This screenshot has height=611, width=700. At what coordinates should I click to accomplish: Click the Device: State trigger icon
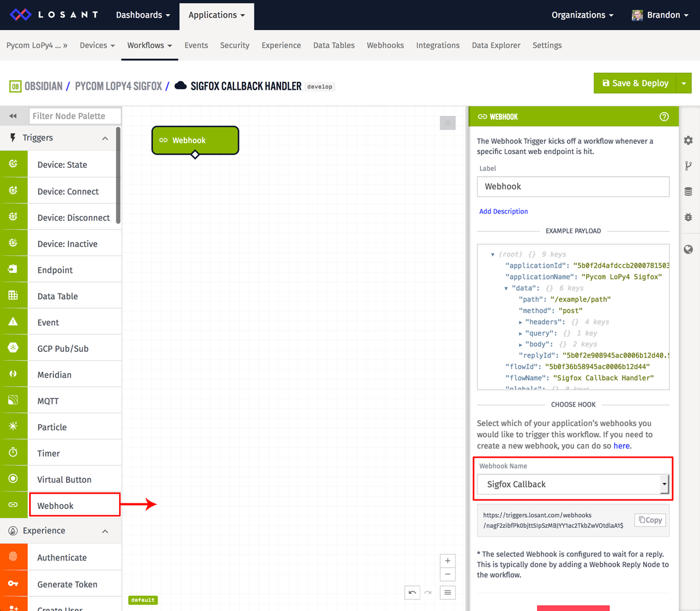[x=13, y=164]
